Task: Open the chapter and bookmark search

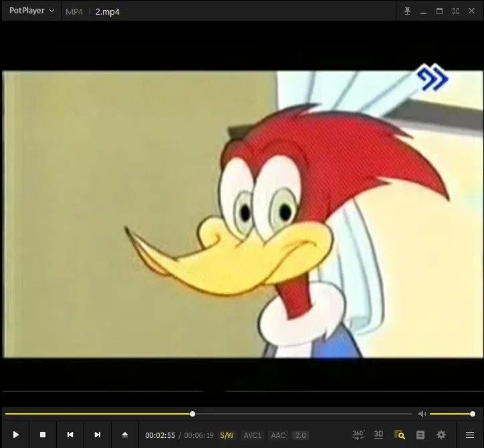Action: tap(399, 435)
